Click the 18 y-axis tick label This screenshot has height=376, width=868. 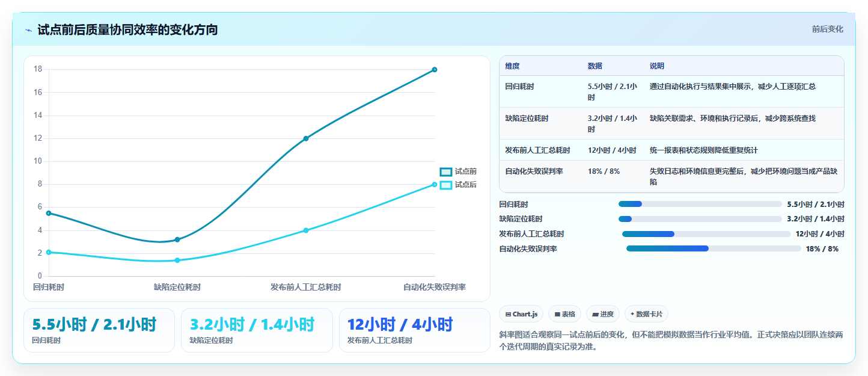[37, 69]
